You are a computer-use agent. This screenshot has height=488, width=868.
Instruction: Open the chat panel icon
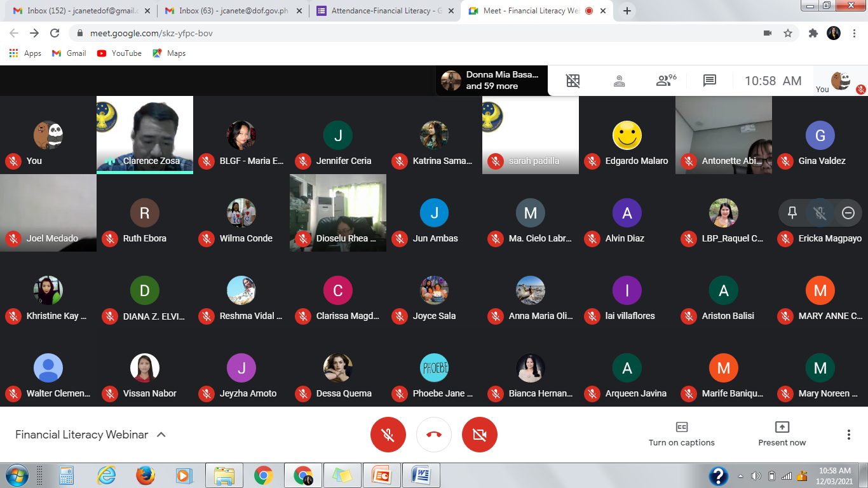click(x=710, y=81)
